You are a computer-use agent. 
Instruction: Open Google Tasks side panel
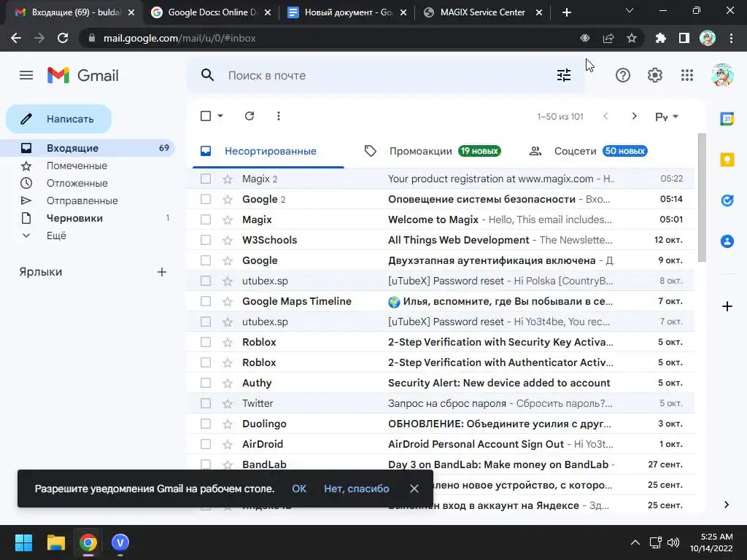727,201
